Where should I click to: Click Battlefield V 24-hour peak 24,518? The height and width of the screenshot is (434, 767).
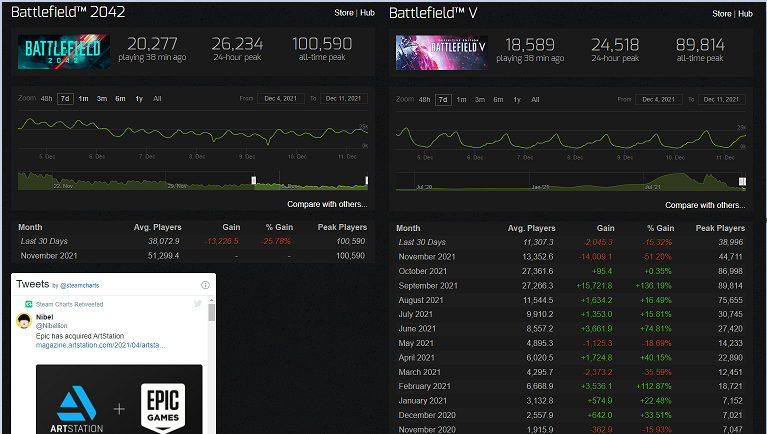tap(615, 45)
